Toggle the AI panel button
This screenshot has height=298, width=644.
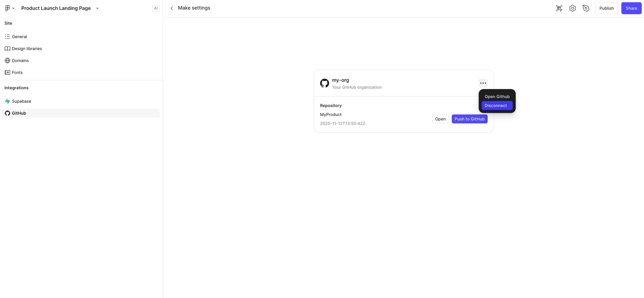156,8
